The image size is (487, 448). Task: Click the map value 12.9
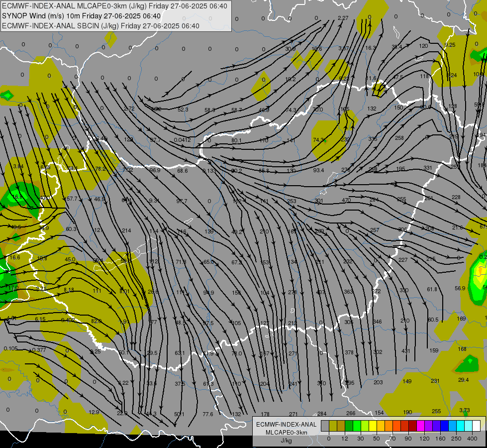[x=94, y=412]
